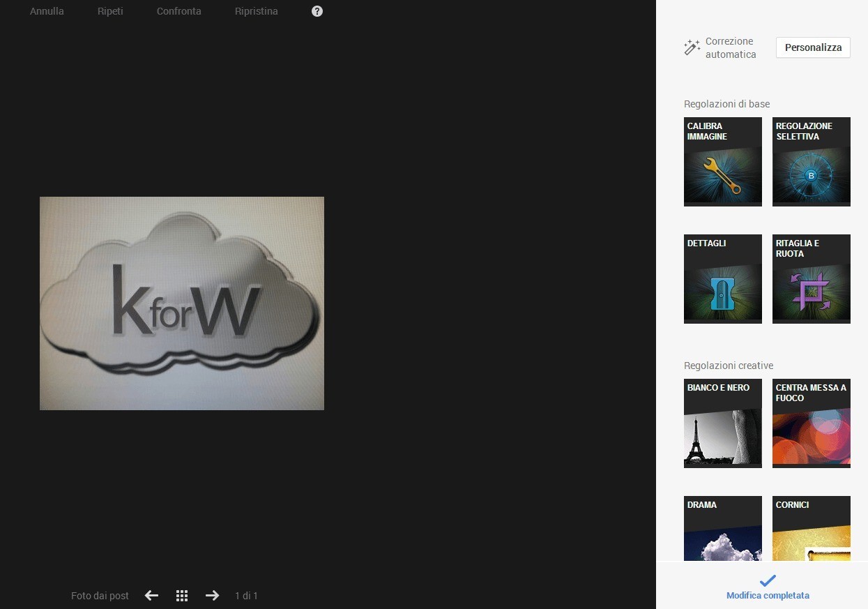The width and height of the screenshot is (868, 609).
Task: Choose the Drama creative filter
Action: coord(722,529)
